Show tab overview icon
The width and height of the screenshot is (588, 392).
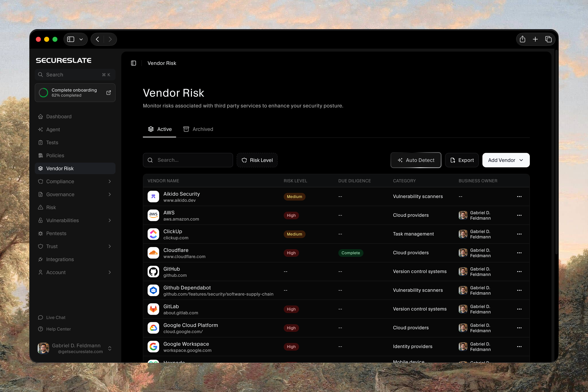click(548, 39)
